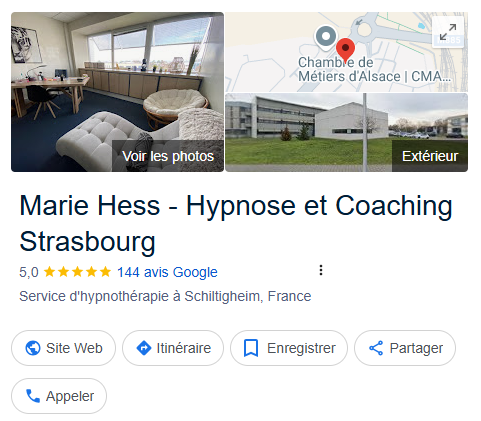481x421 pixels.
Task: Open Voir les photos overlay
Action: [x=168, y=156]
